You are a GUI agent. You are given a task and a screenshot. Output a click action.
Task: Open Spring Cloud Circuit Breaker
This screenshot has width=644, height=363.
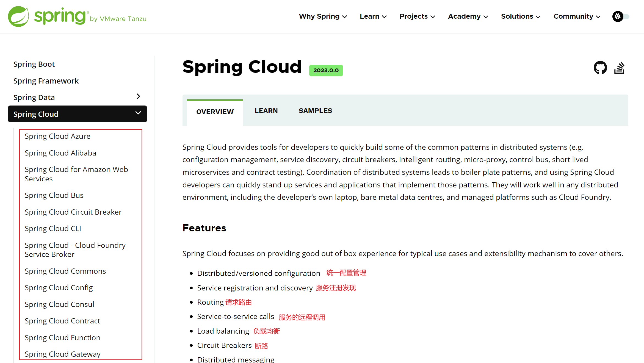pyautogui.click(x=73, y=212)
